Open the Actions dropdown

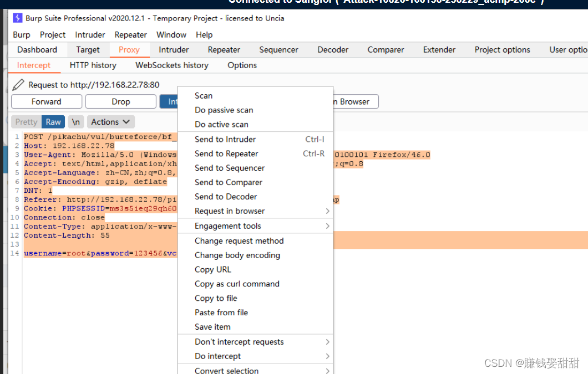[110, 122]
